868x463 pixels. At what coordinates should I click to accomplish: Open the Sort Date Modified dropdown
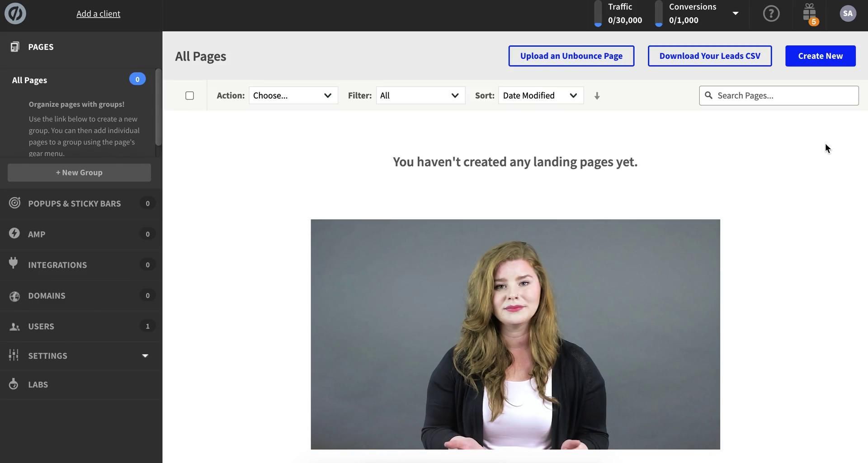[x=540, y=95]
